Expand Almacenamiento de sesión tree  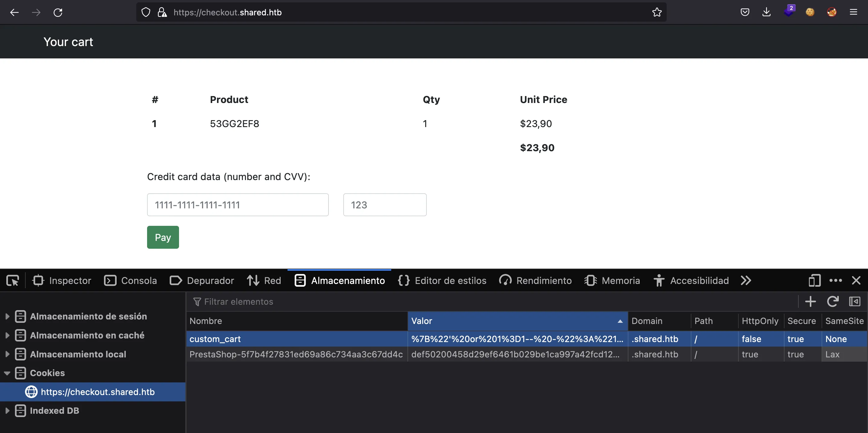coord(7,316)
